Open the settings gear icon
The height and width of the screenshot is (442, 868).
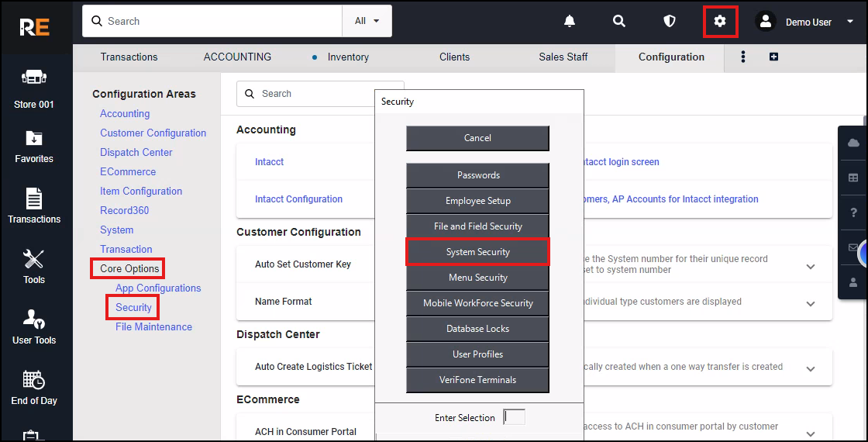(720, 22)
